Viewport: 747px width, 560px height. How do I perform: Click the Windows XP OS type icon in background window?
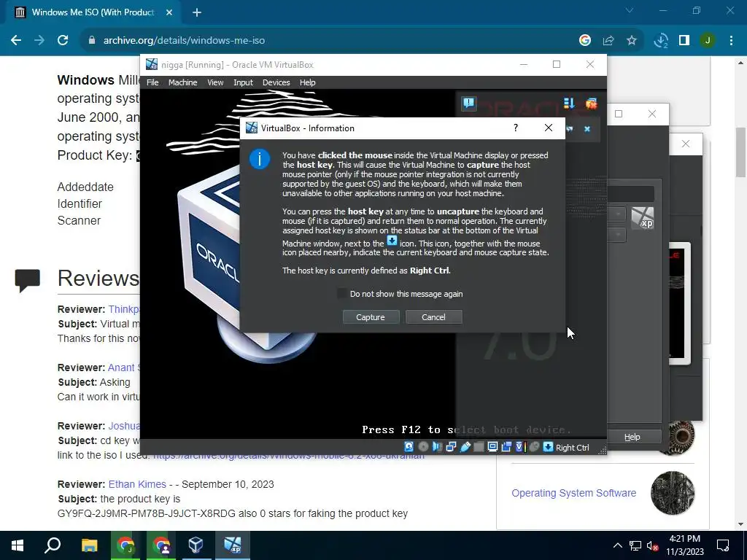pyautogui.click(x=643, y=218)
